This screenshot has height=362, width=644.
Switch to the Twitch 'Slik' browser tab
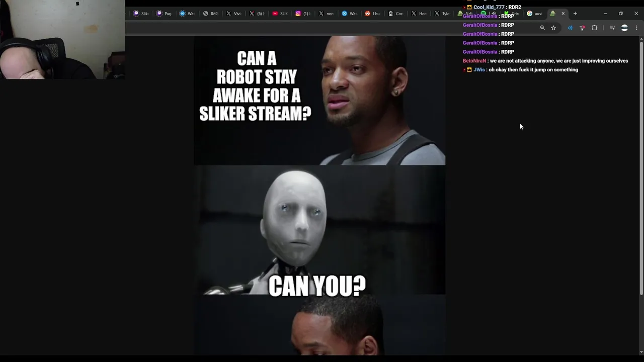pos(140,14)
